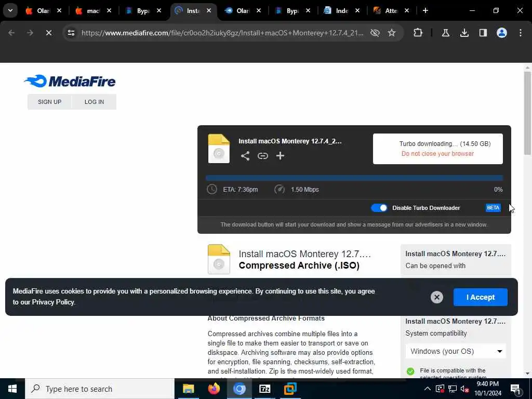Image resolution: width=532 pixels, height=399 pixels.
Task: Click the Compressed Archive (.ISO) file icon
Action: (219, 259)
